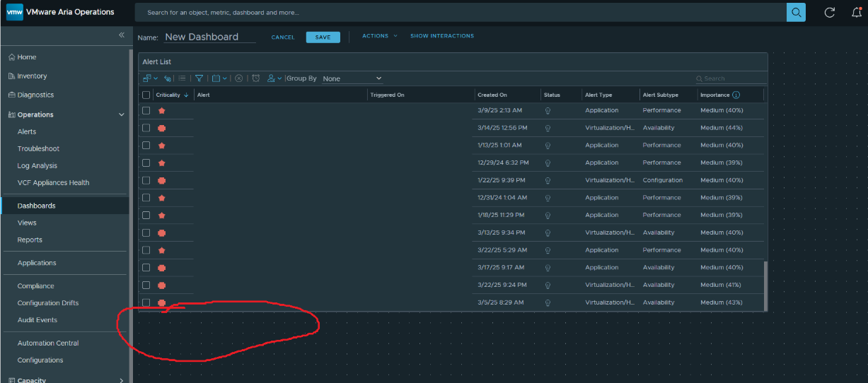Collapse the Operations section in sidebar

(121, 114)
